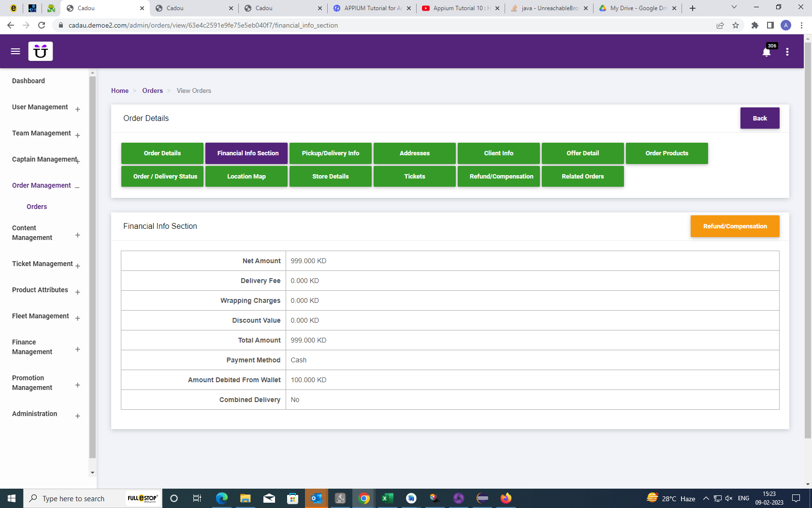Open Cortana circle in the taskbar
Screen dimensions: 812x508
pyautogui.click(x=174, y=498)
